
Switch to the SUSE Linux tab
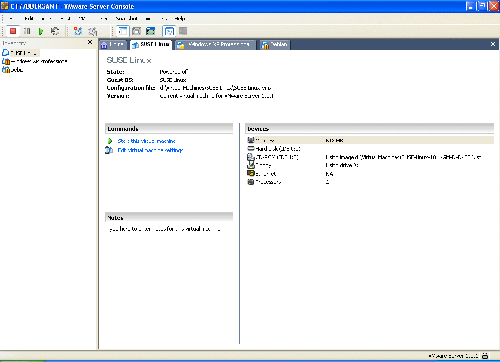(x=151, y=45)
